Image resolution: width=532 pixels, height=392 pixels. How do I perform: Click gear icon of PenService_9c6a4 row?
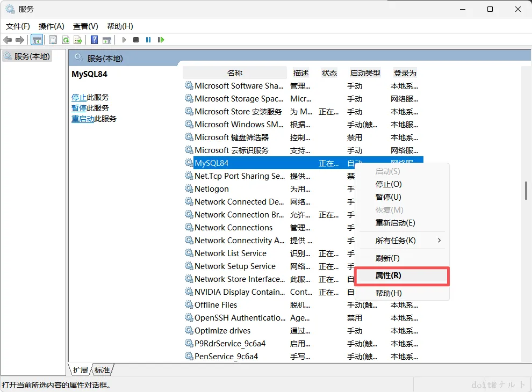pyautogui.click(x=189, y=356)
